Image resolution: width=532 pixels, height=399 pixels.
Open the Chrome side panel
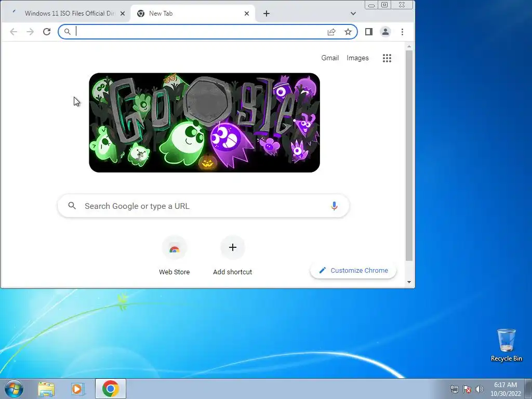(369, 32)
